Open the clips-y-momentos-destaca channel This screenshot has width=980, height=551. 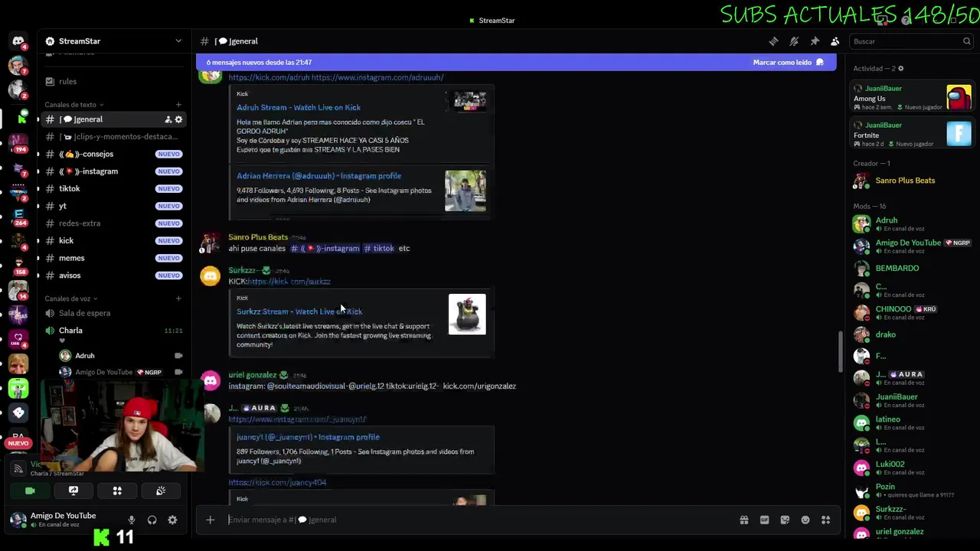(x=114, y=136)
